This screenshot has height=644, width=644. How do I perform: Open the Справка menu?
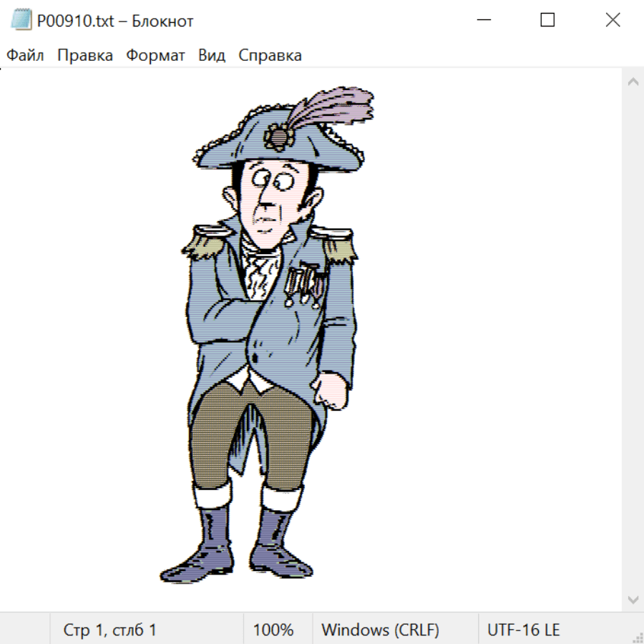270,56
